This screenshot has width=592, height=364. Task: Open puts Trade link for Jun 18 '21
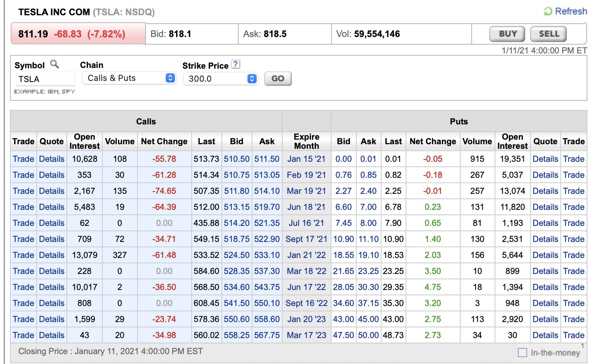tap(574, 207)
